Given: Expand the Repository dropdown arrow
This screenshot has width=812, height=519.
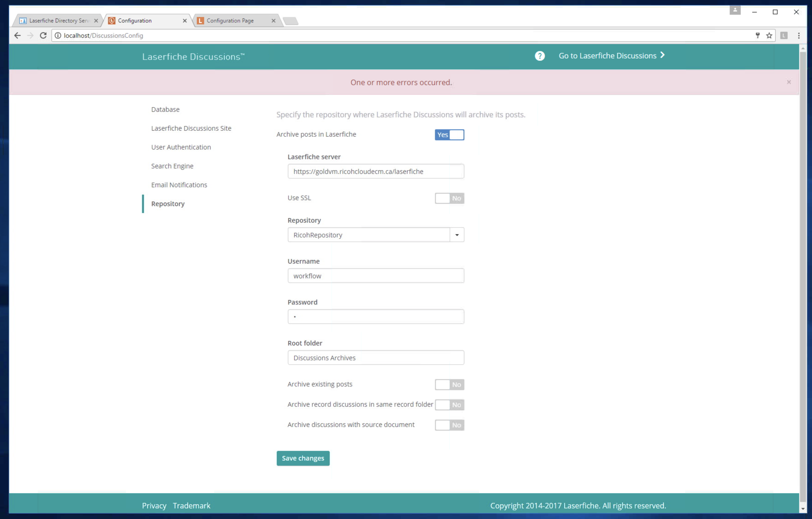Looking at the screenshot, I should pyautogui.click(x=457, y=235).
